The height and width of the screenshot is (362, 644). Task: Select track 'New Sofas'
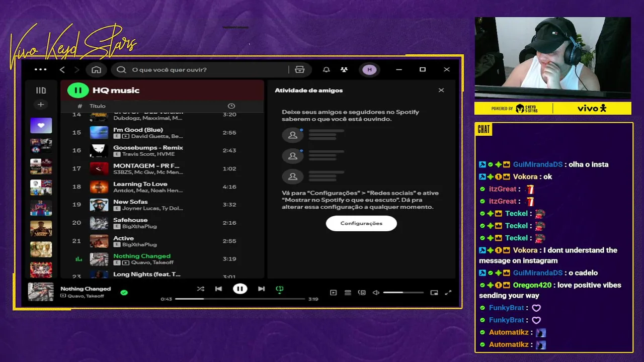[x=162, y=205]
